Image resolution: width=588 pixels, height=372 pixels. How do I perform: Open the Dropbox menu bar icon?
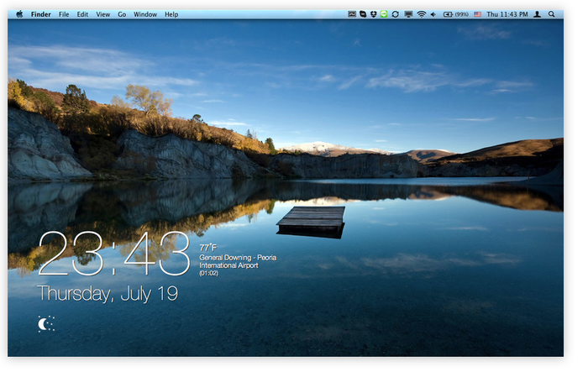pyautogui.click(x=373, y=14)
